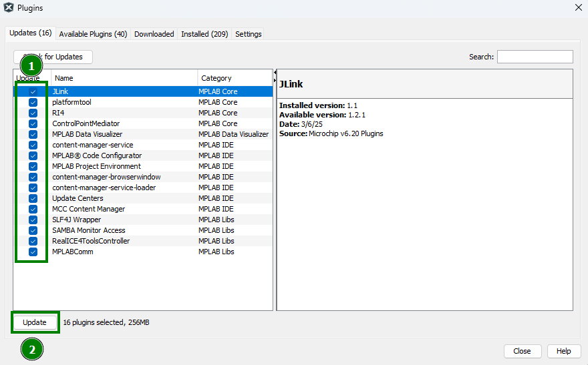This screenshot has height=365, width=588.
Task: Select MCC Content Manager name
Action: [88, 209]
